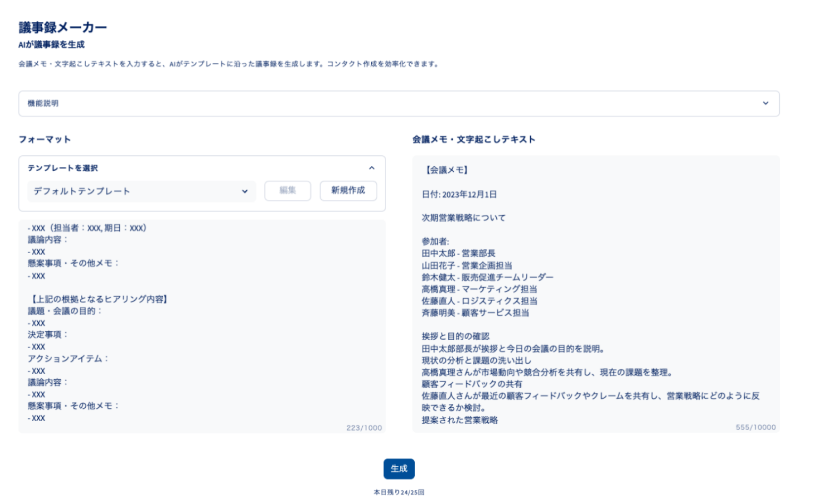The height and width of the screenshot is (504, 817).
Task: Click inside the template format text area
Action: 202,319
